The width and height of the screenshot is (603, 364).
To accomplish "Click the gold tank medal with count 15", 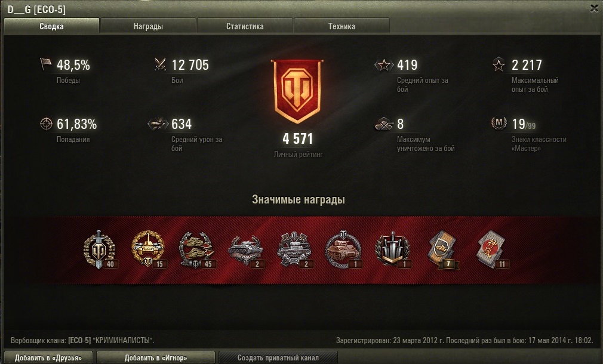I will (x=147, y=249).
